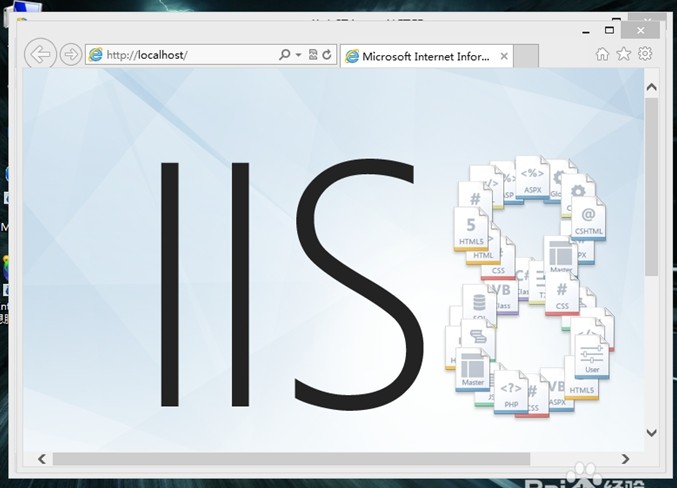The image size is (677, 488).
Task: Click the ASPX file icon at top
Action: [x=532, y=177]
